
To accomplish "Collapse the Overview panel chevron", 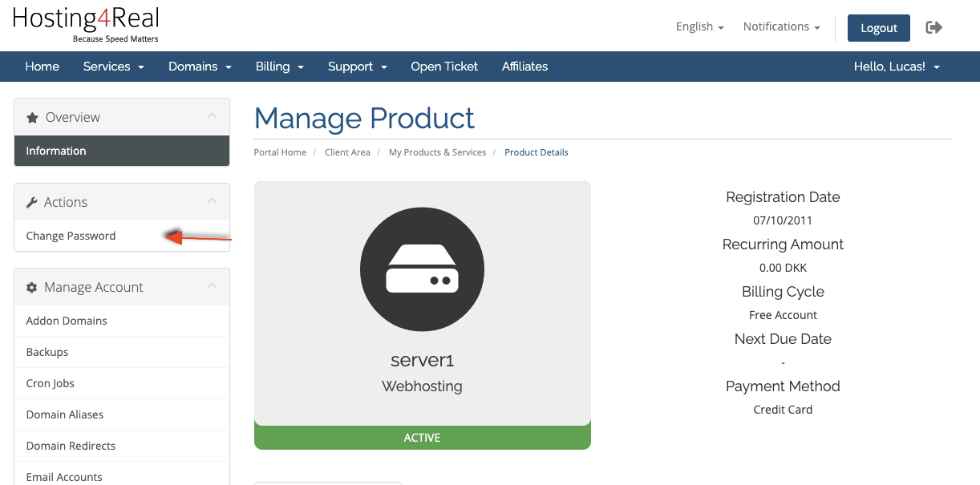I will coord(212,116).
